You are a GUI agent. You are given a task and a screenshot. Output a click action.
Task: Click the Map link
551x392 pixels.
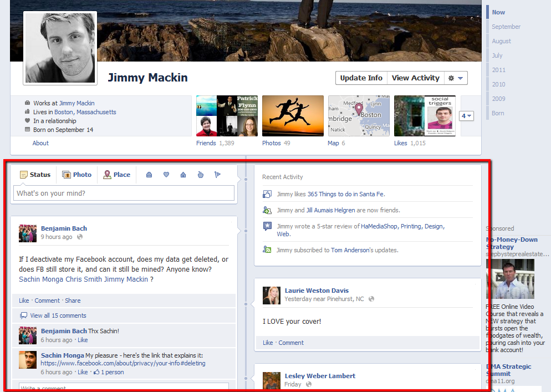click(333, 143)
